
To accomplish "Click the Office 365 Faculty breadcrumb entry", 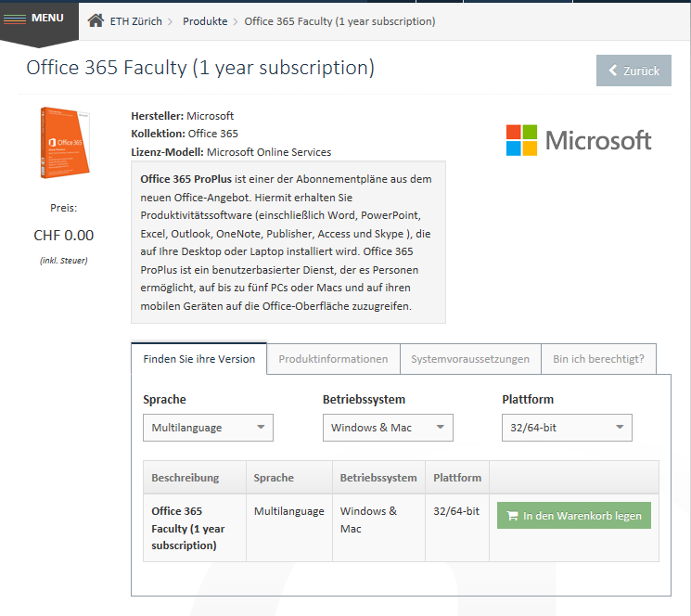I will point(339,21).
